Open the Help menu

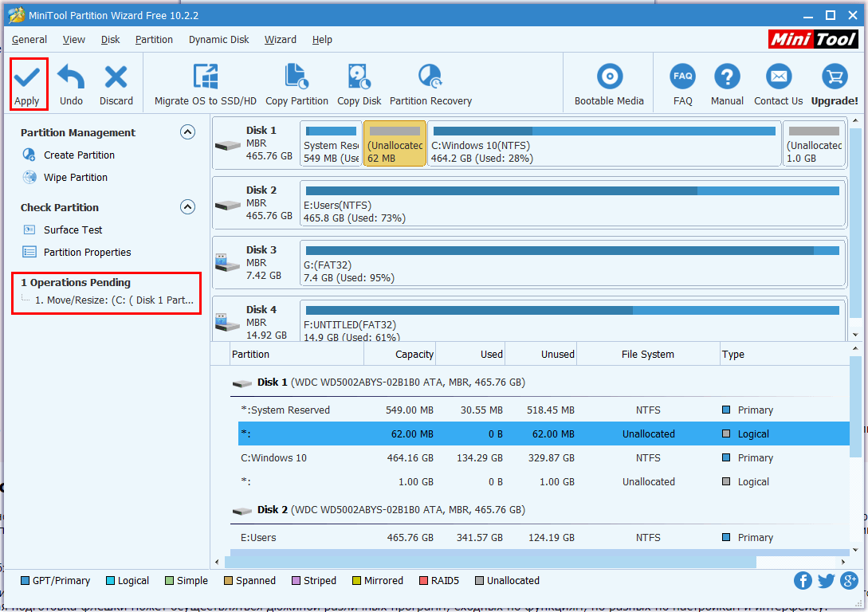click(322, 40)
